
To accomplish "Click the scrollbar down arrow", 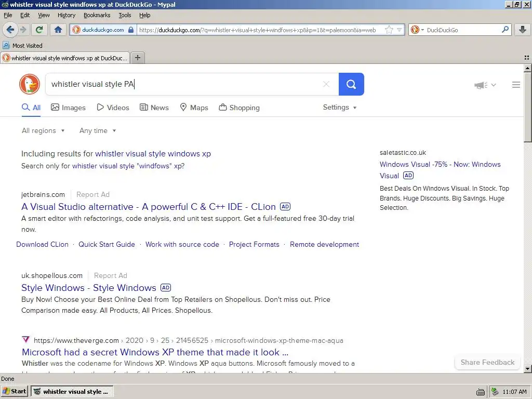I will point(528,368).
